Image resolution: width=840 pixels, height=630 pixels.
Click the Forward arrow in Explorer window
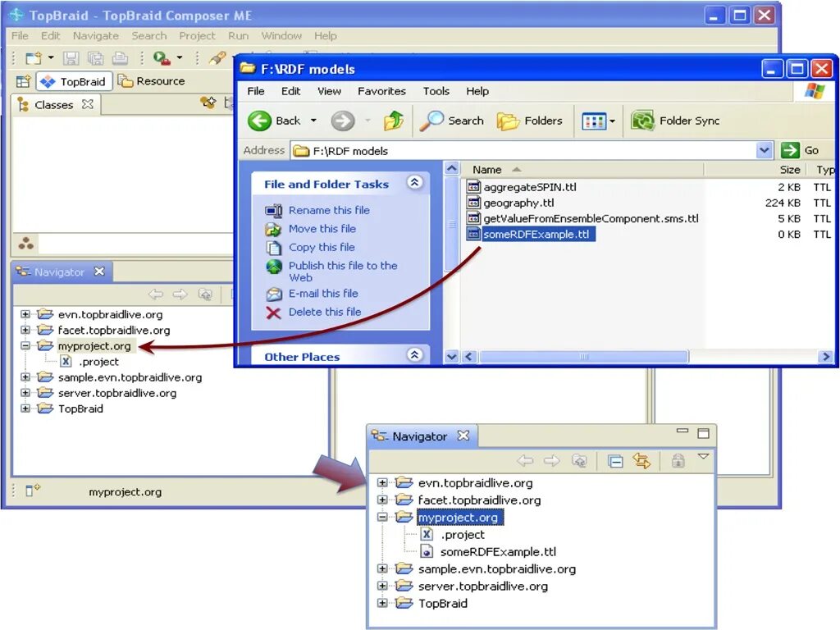(343, 121)
